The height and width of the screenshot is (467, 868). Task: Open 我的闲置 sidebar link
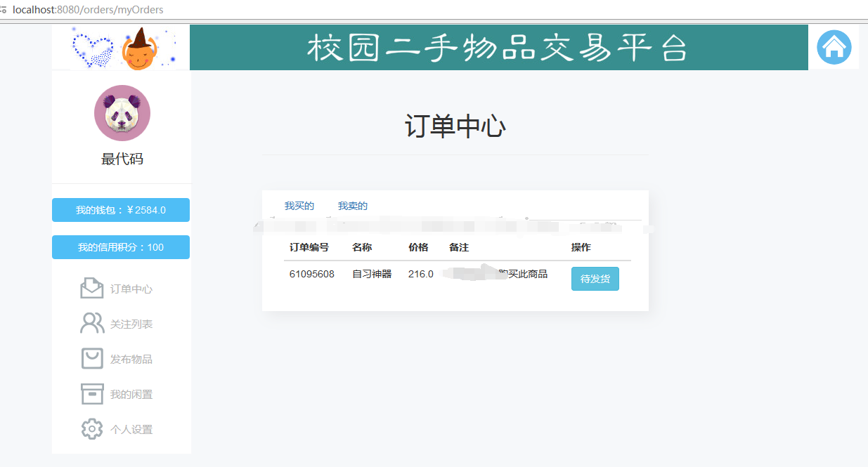click(131, 395)
